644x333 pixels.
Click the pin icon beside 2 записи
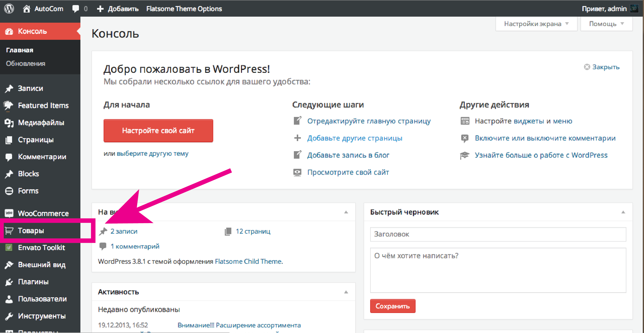(103, 231)
